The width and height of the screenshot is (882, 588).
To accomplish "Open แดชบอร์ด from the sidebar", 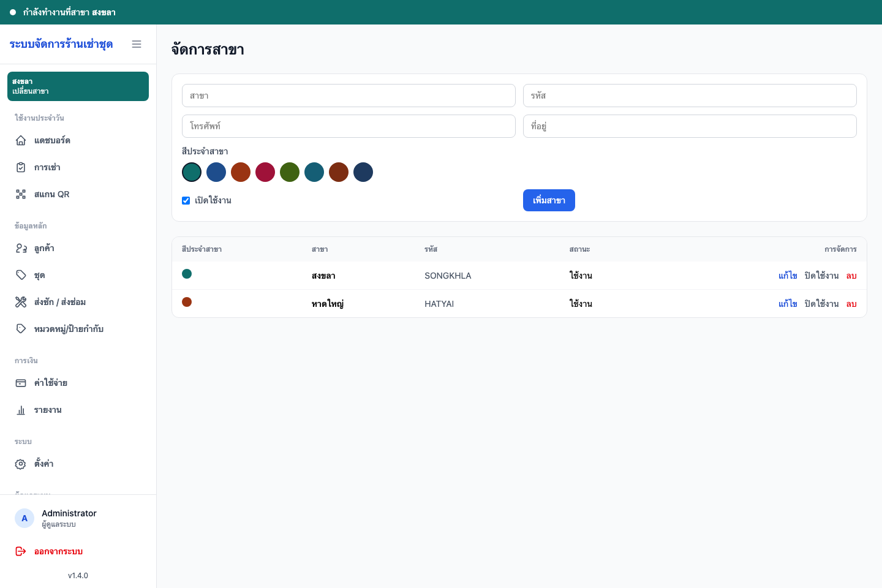I will click(78, 140).
